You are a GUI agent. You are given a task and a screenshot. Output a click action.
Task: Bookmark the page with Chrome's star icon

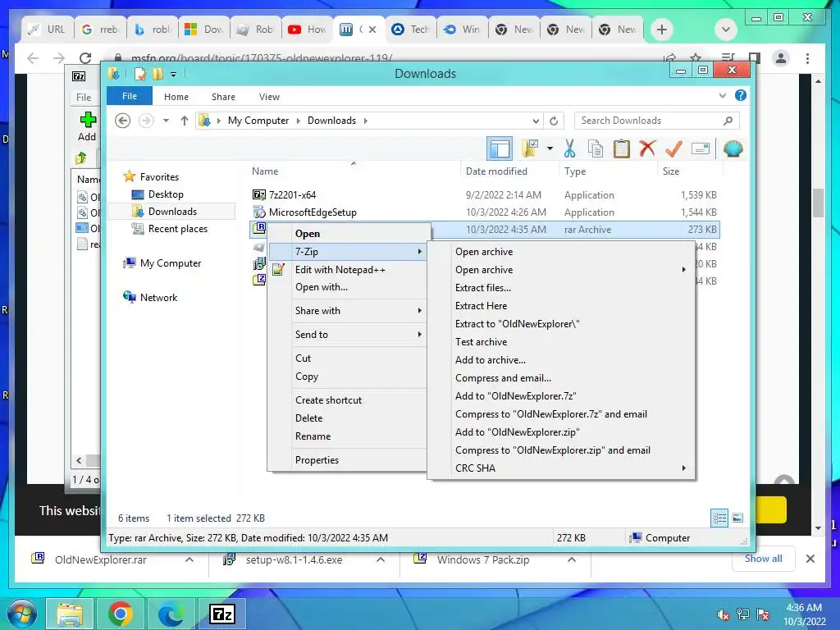click(x=696, y=58)
